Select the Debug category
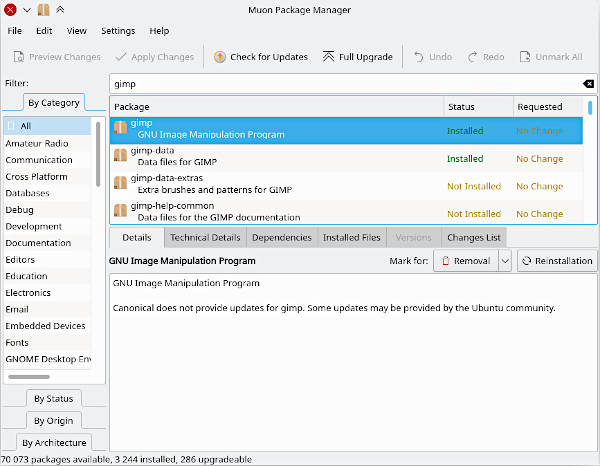 click(47, 210)
